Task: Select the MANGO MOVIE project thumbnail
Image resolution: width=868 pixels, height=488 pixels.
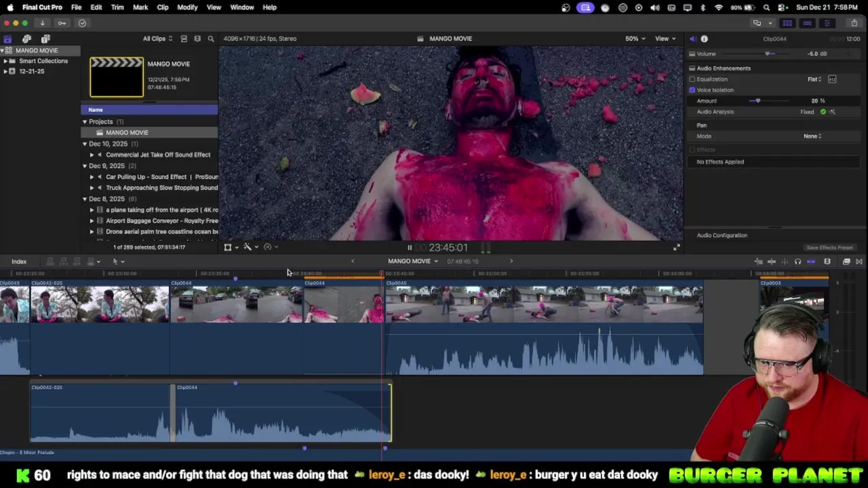Action: point(117,77)
